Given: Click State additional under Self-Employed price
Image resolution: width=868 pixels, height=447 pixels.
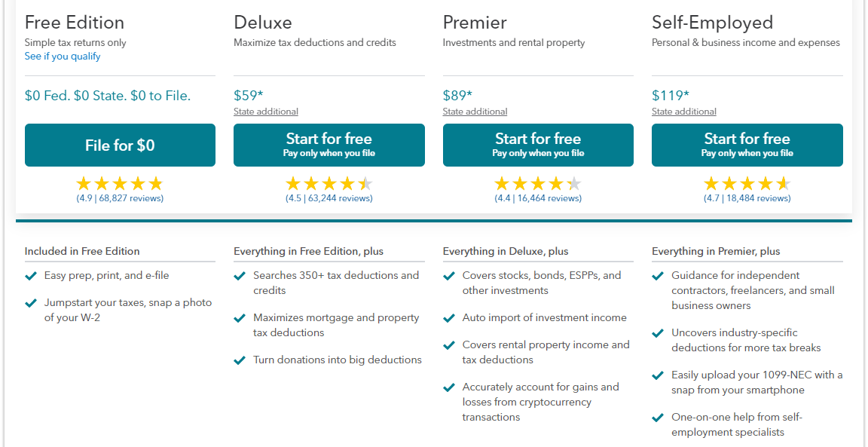Looking at the screenshot, I should point(684,112).
